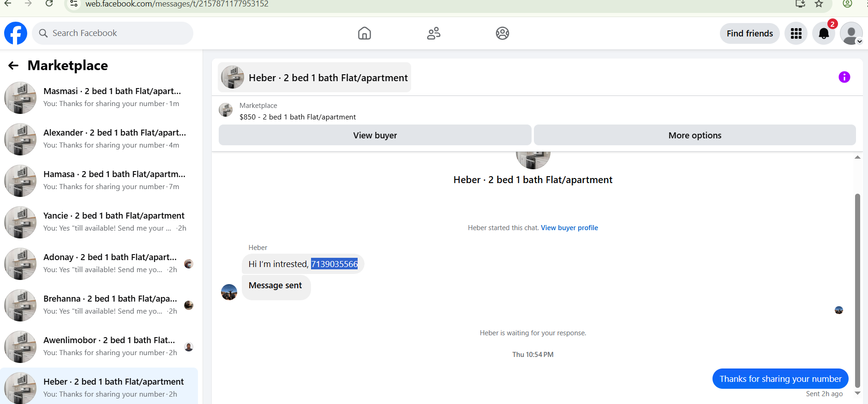
Task: Click the browser reload icon
Action: [49, 4]
